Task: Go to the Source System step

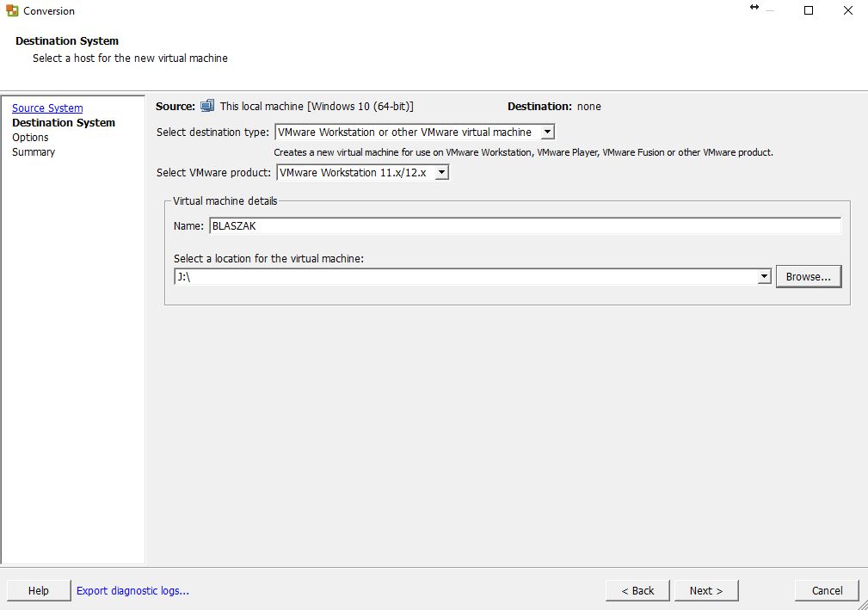Action: tap(47, 108)
